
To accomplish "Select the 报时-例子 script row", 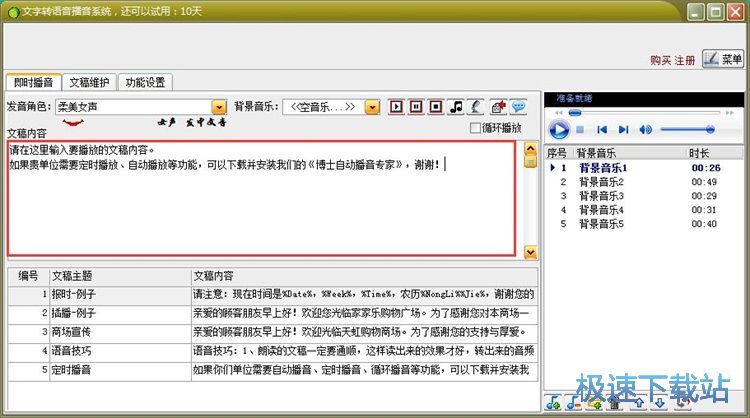I will pos(273,294).
